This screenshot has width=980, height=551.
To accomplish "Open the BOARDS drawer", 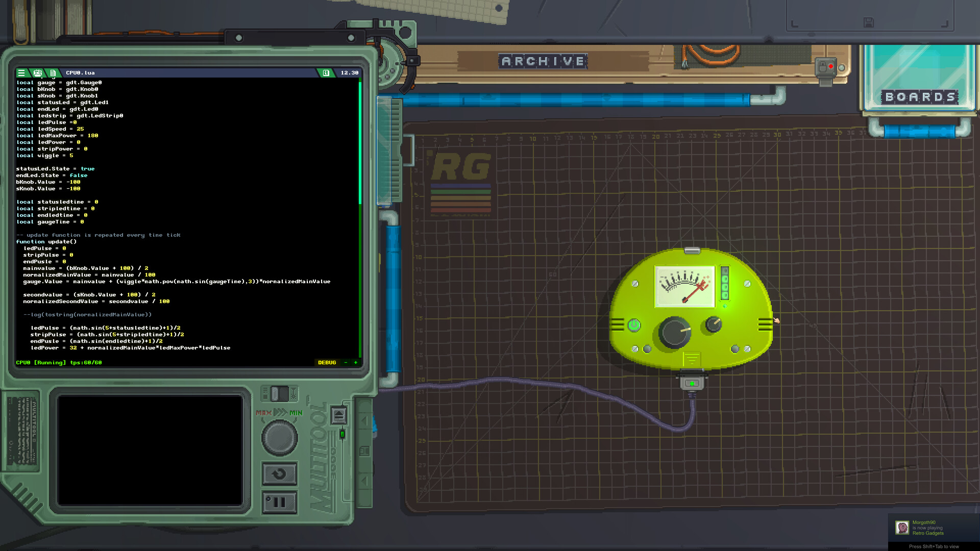I will 919,97.
